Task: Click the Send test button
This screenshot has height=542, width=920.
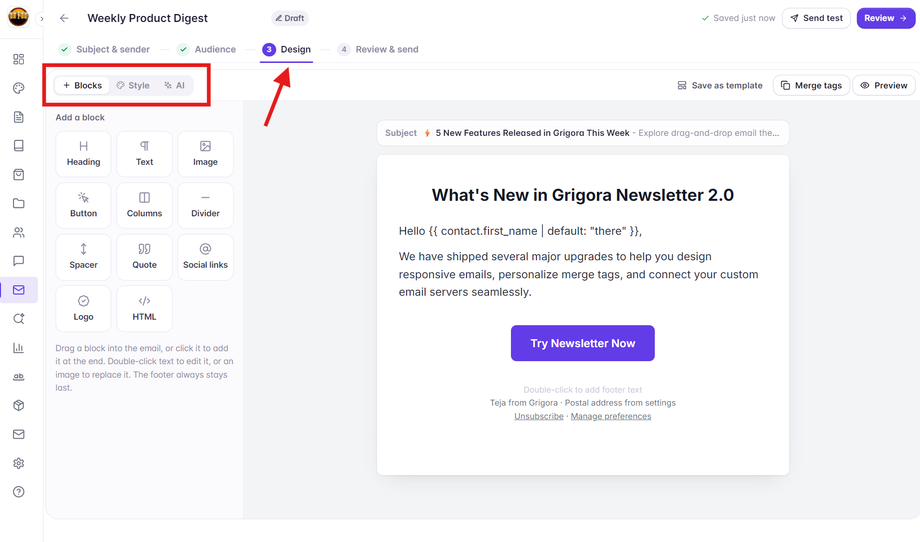Action: coord(816,18)
